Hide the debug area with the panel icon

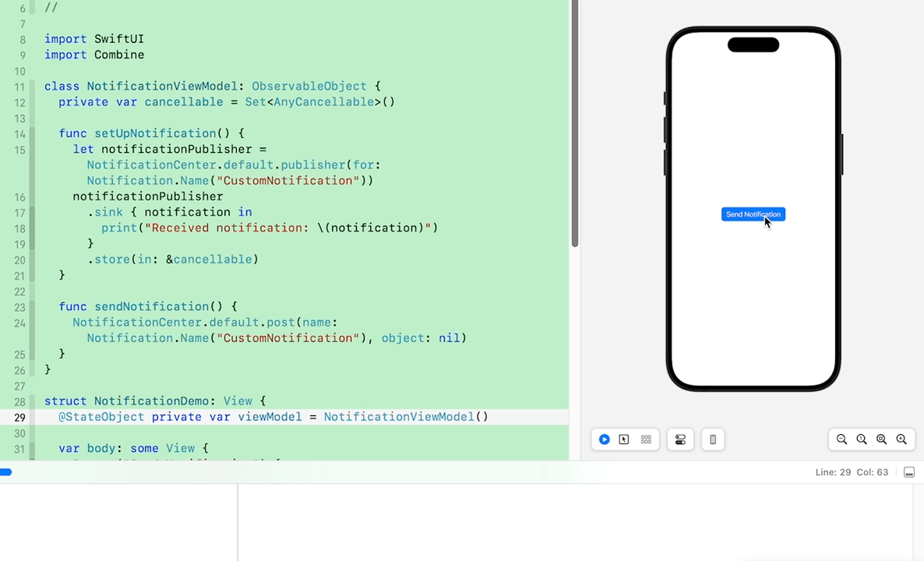[x=909, y=473]
